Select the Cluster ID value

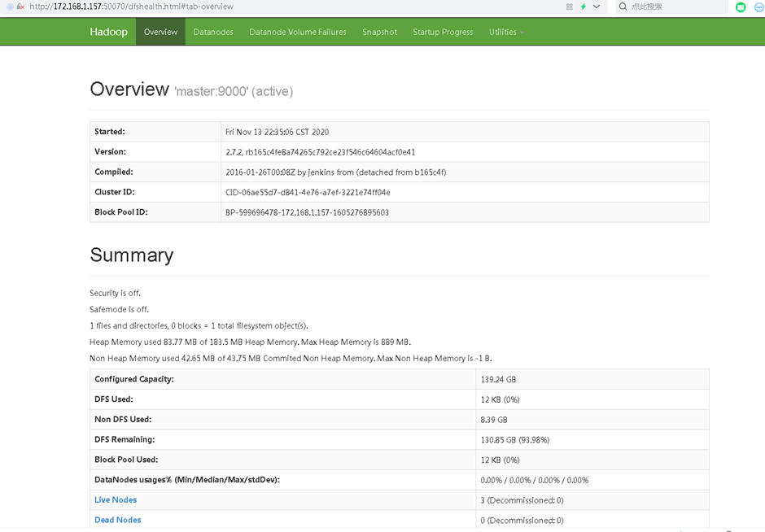(x=308, y=192)
